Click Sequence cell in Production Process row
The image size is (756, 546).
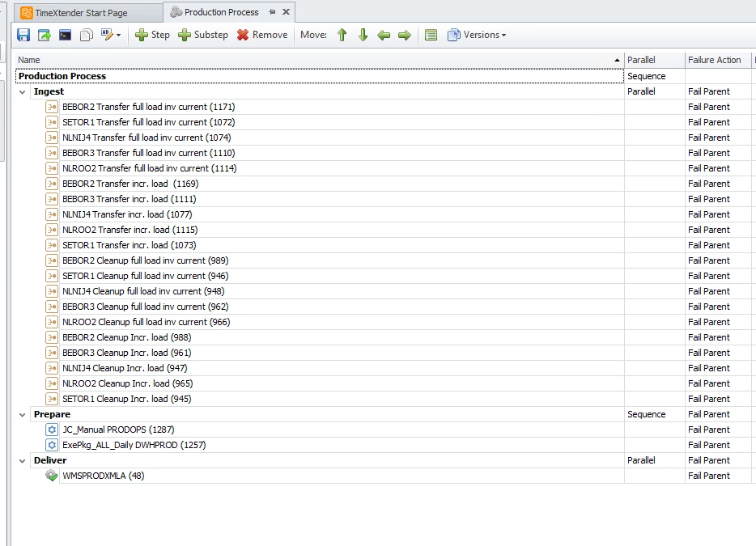click(654, 76)
